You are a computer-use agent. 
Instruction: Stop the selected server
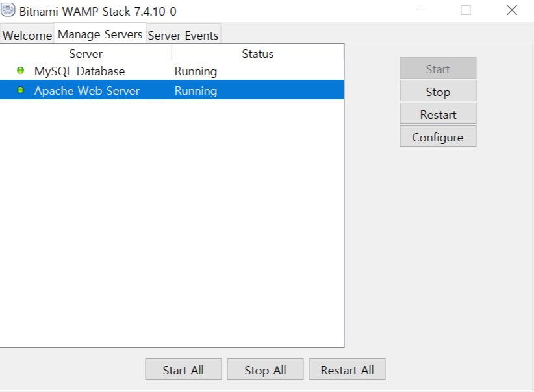click(438, 92)
